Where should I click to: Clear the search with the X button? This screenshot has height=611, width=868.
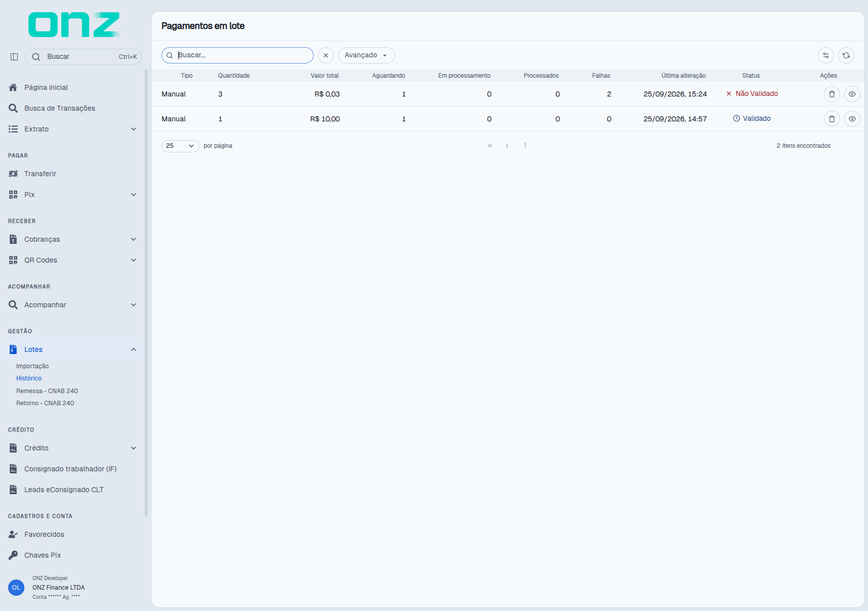(326, 55)
